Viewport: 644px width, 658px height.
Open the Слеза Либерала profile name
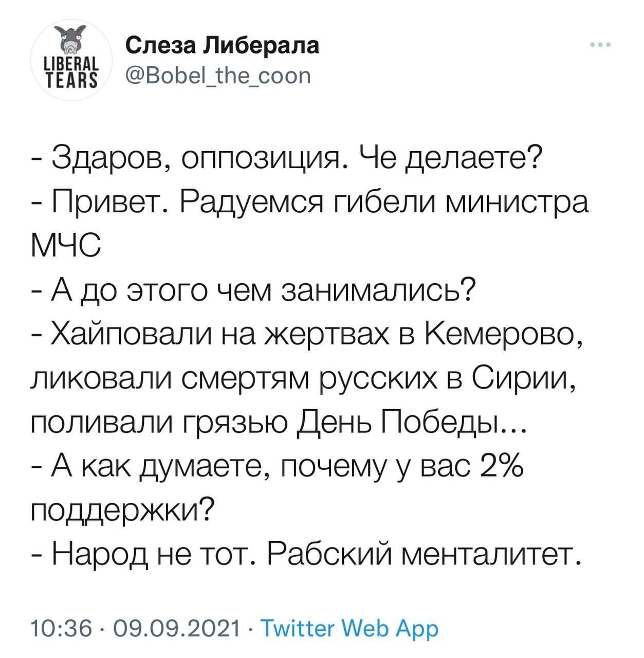(x=223, y=45)
